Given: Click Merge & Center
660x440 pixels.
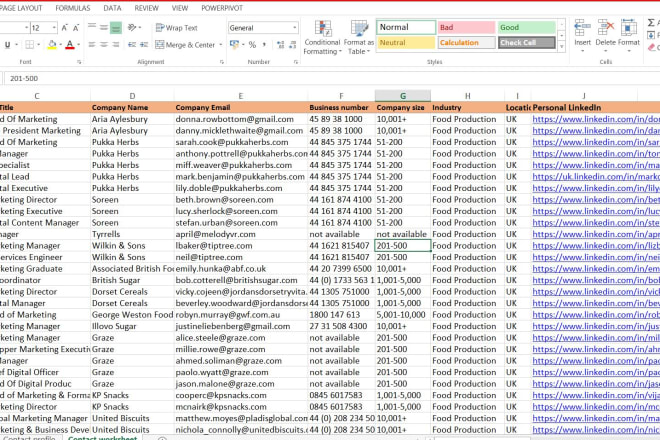Looking at the screenshot, I should coord(185,45).
